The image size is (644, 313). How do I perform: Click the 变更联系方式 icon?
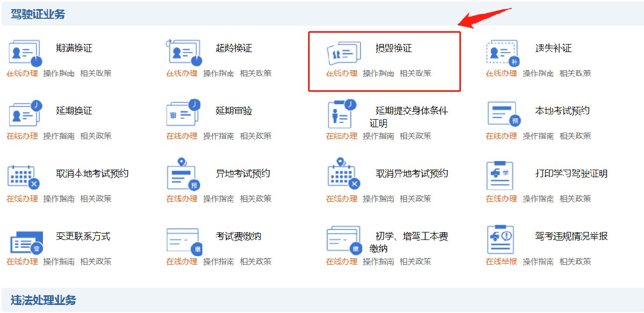26,242
